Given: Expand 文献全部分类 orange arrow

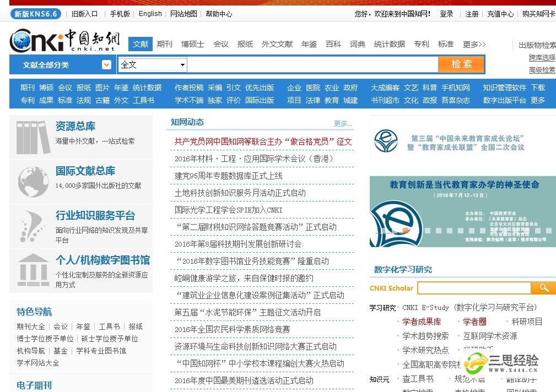Looking at the screenshot, I should 106,64.
